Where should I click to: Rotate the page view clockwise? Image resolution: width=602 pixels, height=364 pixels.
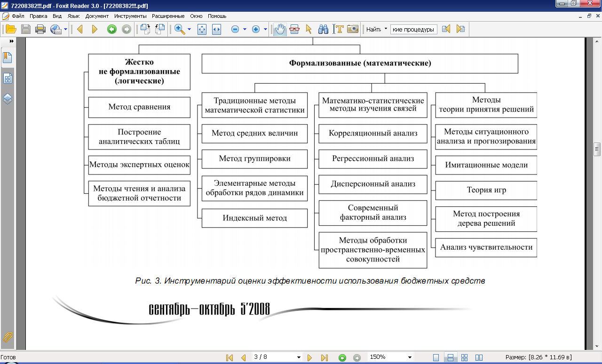tap(145, 29)
